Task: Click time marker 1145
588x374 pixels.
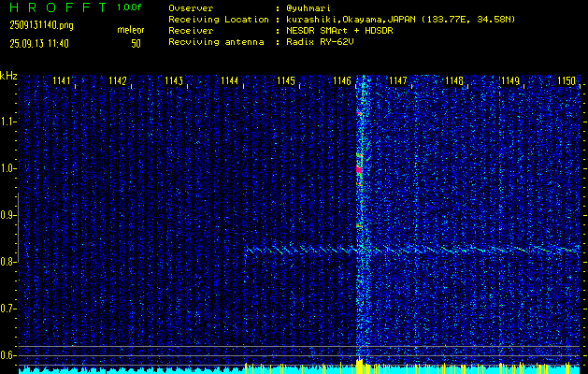Action: [286, 81]
